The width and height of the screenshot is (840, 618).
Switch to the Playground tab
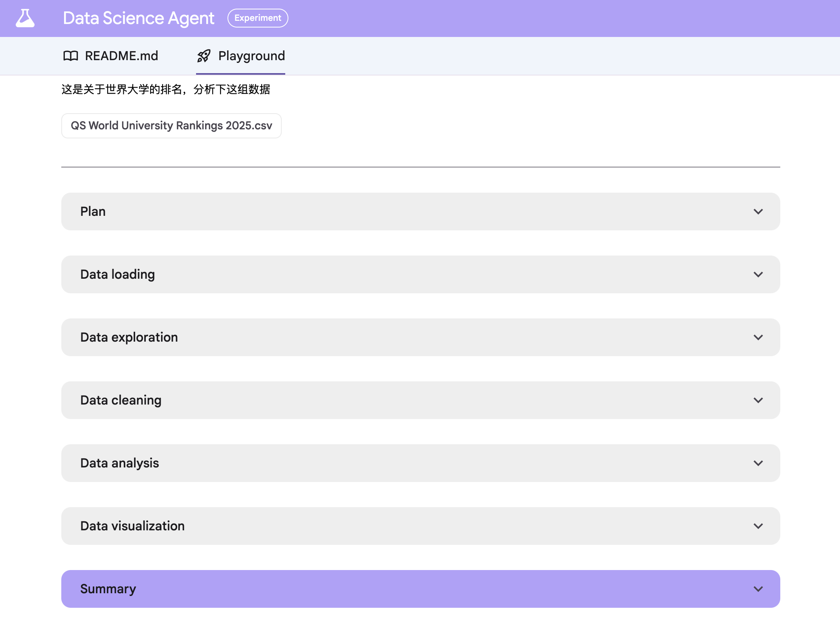pyautogui.click(x=240, y=56)
